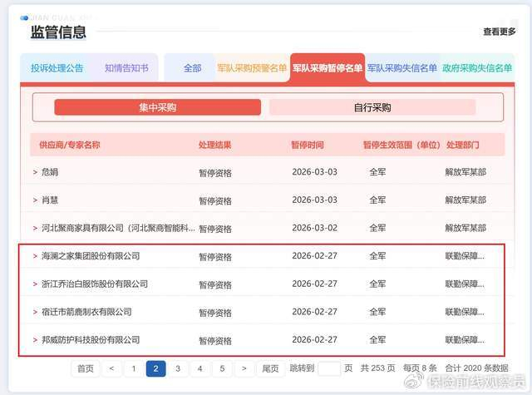Image resolution: width=532 pixels, height=395 pixels.
Task: Click 河北聚商家具有限公司 supplier name
Action: point(118,228)
